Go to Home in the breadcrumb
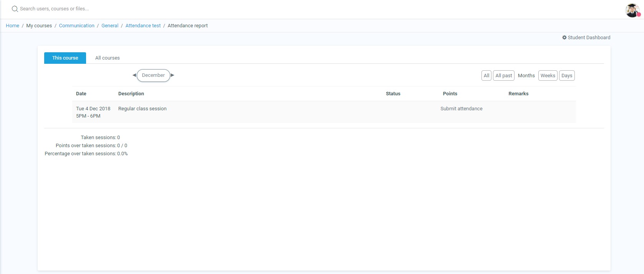 (x=12, y=26)
